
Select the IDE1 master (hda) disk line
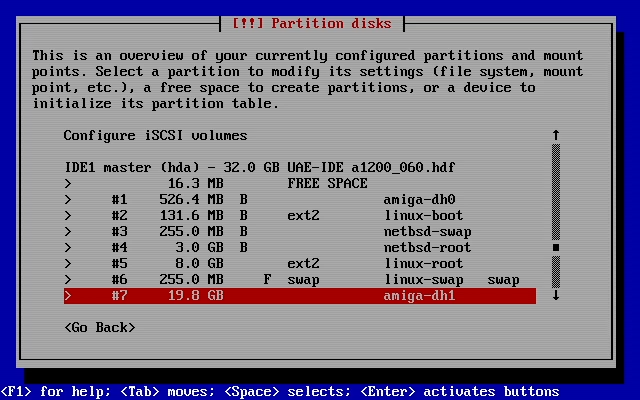(260, 167)
